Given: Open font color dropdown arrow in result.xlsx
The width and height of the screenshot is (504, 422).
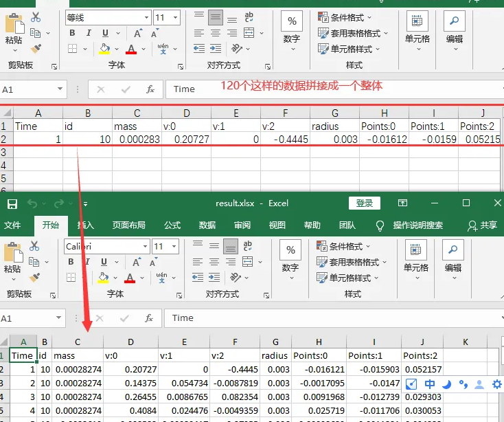Looking at the screenshot, I should coord(141,278).
